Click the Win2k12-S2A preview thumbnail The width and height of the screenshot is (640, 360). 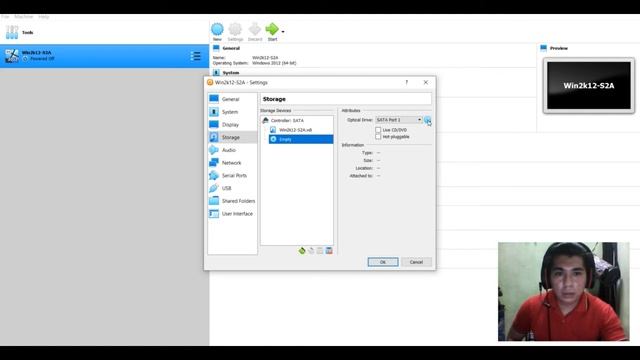click(x=589, y=85)
